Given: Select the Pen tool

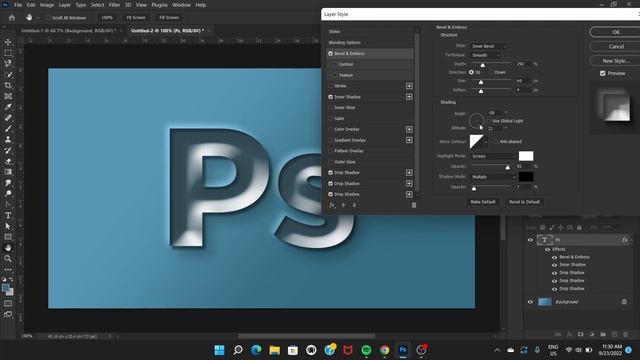Looking at the screenshot, I should point(8,204).
